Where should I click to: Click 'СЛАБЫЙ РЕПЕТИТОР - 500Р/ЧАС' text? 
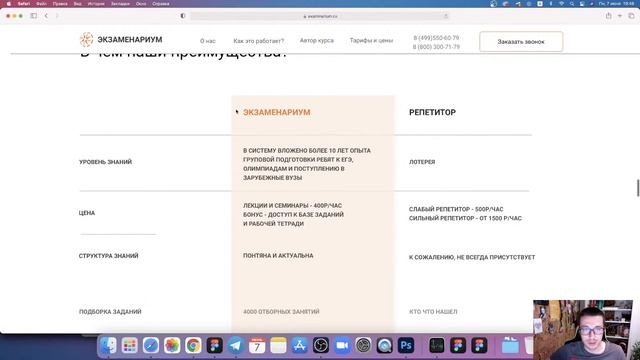[456, 209]
